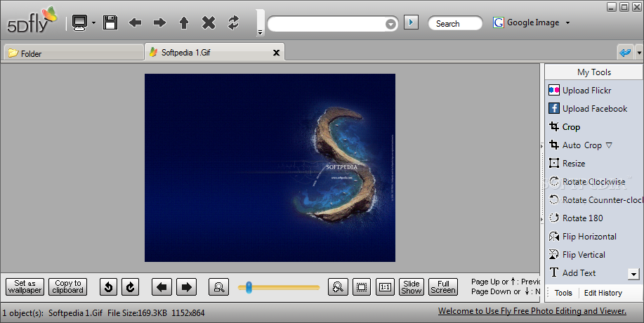Go up one folder level
Viewport: 644px width, 323px height.
pyautogui.click(x=184, y=22)
